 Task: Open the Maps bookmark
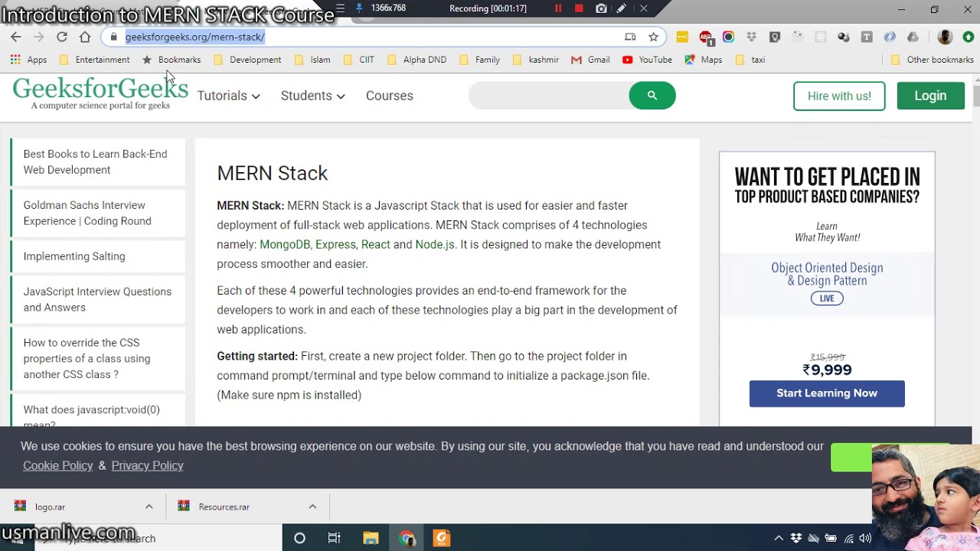pyautogui.click(x=703, y=60)
